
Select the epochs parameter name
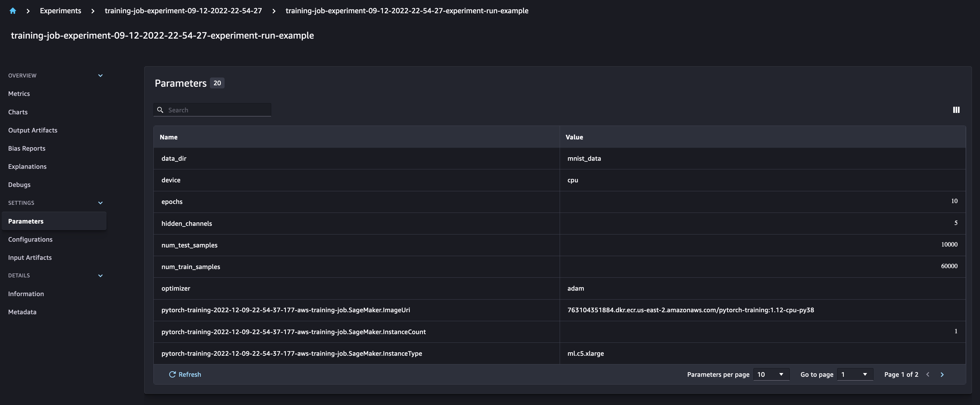(172, 202)
